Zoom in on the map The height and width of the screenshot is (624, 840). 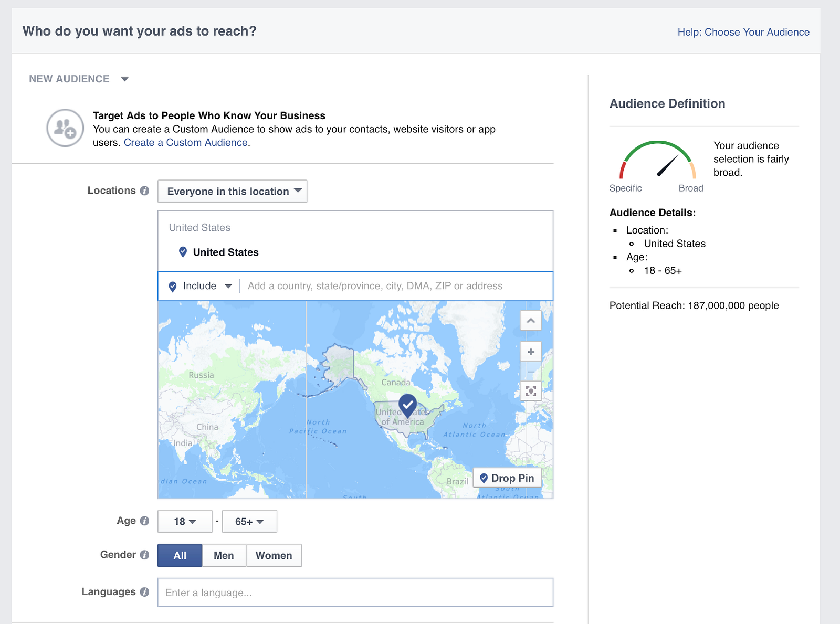tap(531, 352)
